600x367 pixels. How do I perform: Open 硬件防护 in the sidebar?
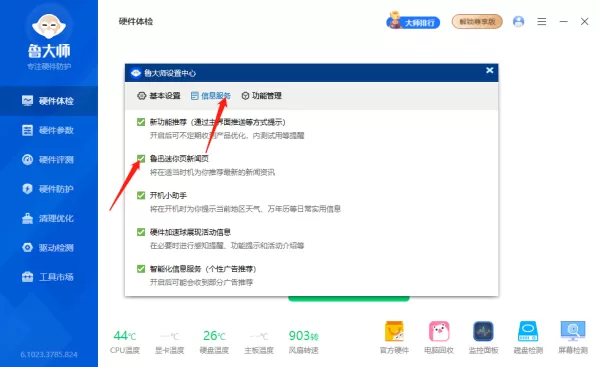(x=49, y=189)
